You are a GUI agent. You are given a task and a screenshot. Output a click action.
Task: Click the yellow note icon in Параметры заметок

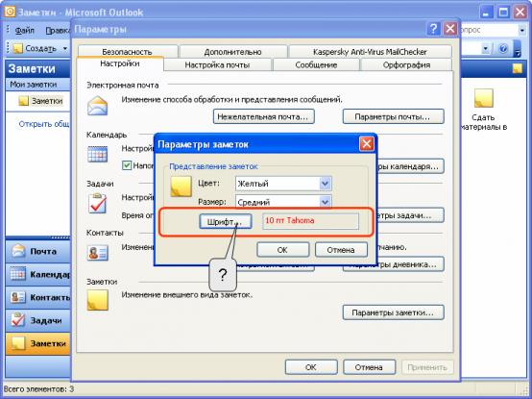(181, 187)
